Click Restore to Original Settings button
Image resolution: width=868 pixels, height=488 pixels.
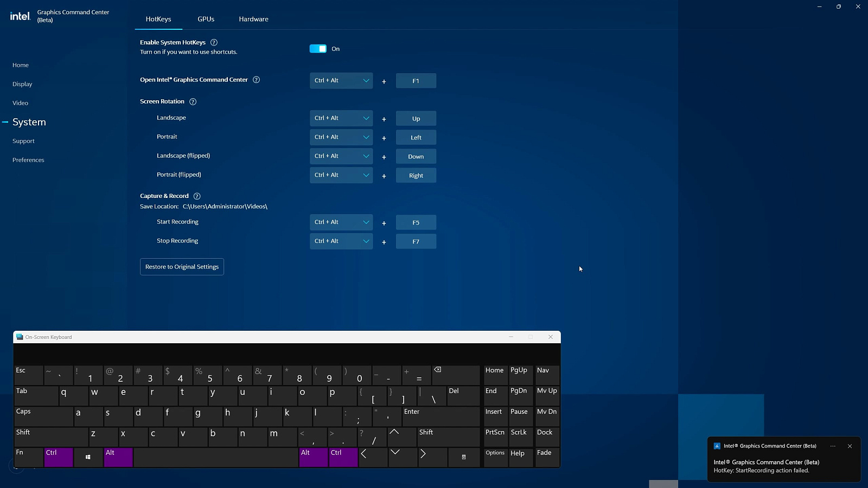point(182,267)
